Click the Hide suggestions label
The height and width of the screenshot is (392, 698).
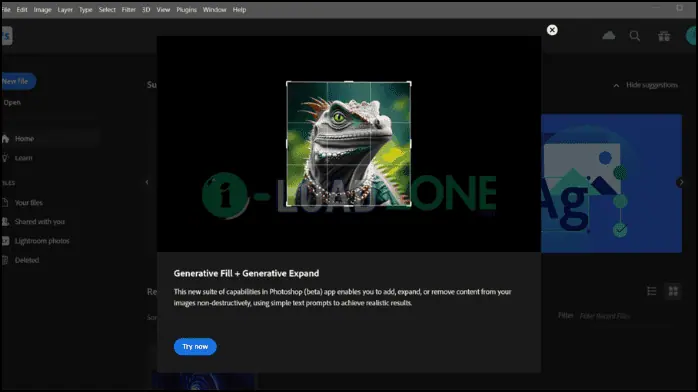click(652, 85)
